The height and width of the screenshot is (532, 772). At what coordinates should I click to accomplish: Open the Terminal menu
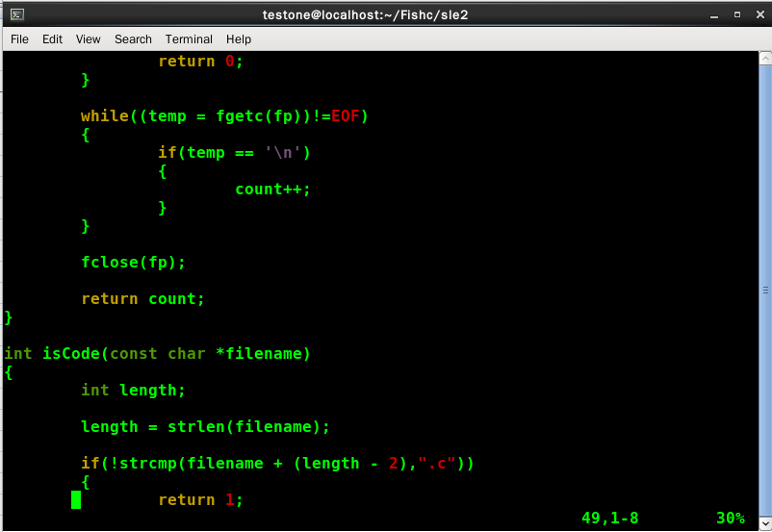[x=189, y=39]
